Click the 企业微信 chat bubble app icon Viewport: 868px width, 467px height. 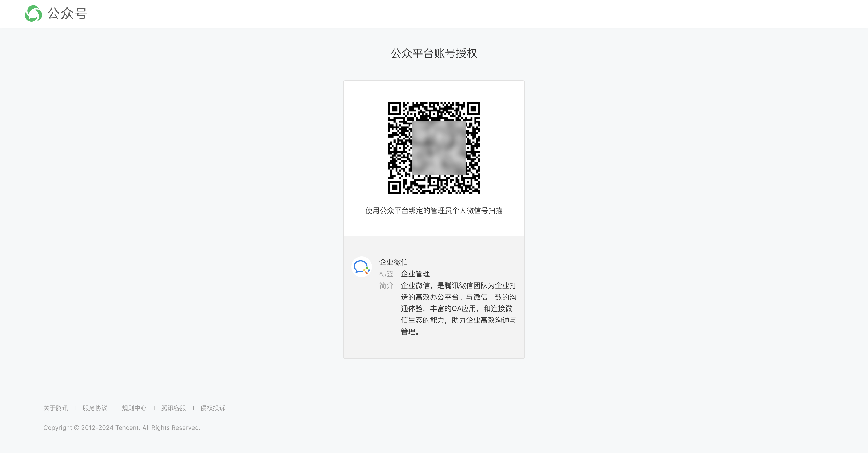[362, 267]
